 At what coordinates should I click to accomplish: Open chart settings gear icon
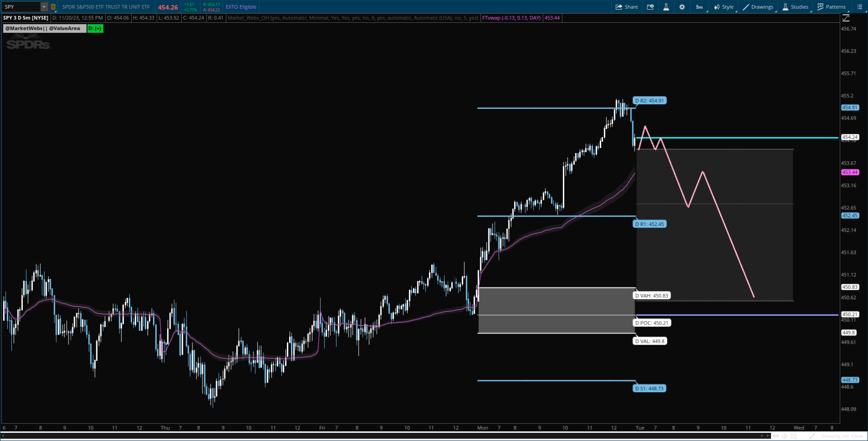682,7
